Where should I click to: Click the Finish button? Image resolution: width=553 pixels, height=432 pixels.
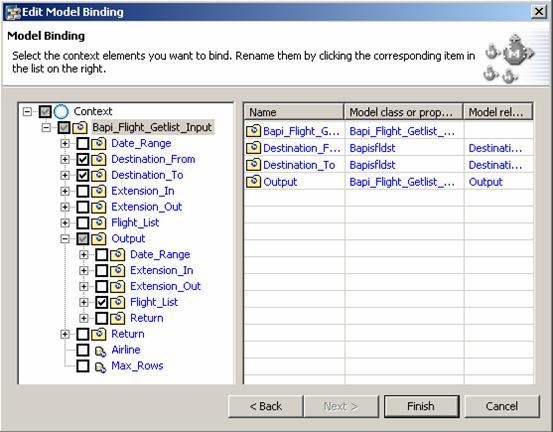click(421, 406)
